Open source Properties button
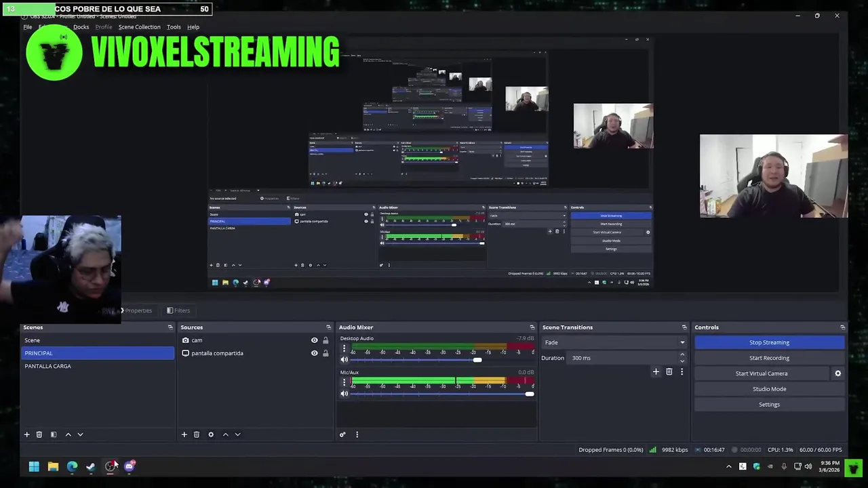 pyautogui.click(x=137, y=310)
